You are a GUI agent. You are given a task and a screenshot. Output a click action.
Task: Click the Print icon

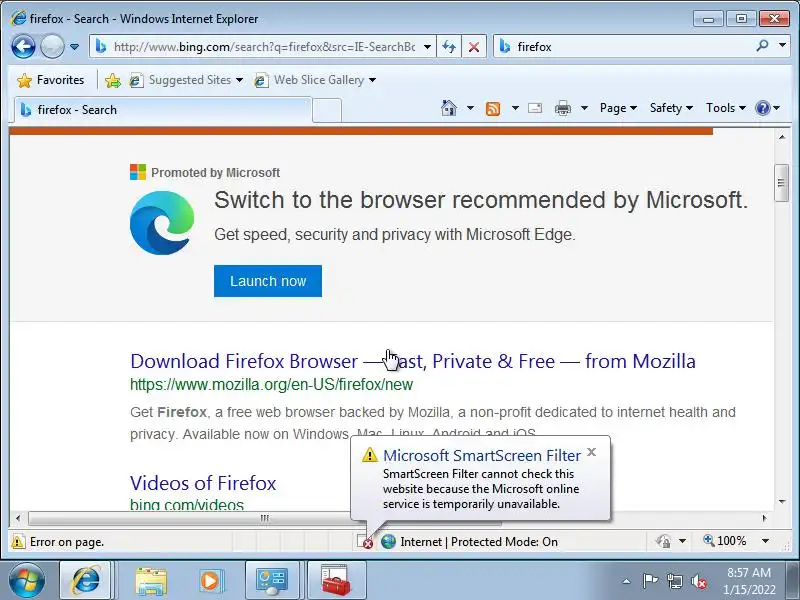tap(563, 108)
